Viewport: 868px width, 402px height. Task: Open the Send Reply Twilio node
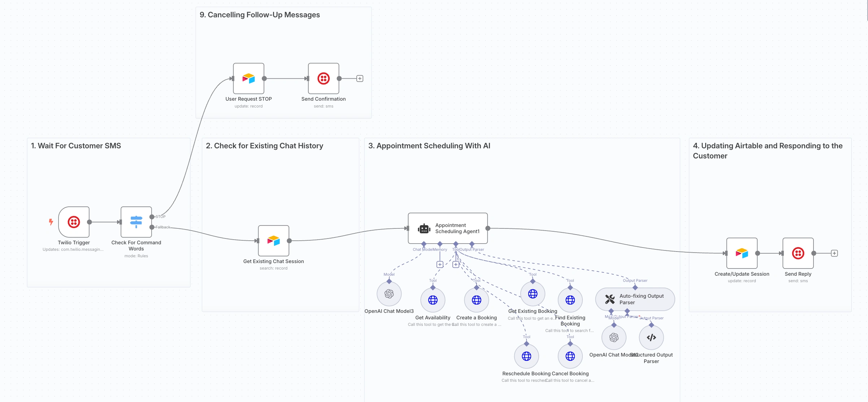coord(798,253)
